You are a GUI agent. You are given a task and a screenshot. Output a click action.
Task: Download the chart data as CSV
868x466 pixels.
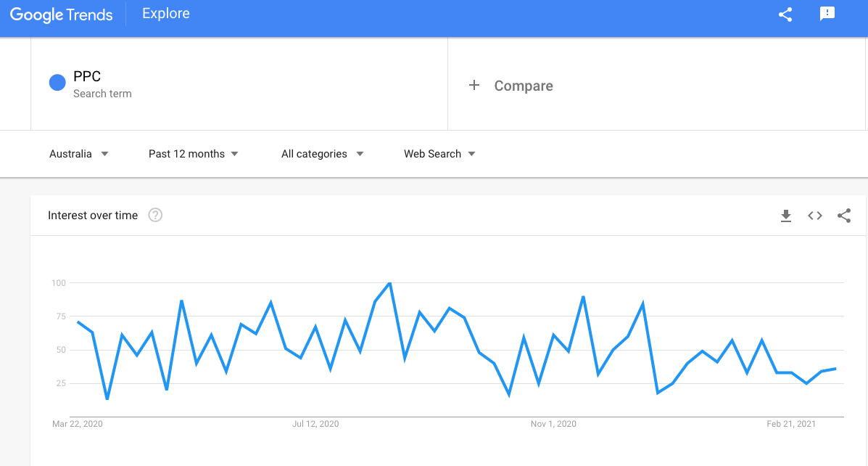coord(786,215)
